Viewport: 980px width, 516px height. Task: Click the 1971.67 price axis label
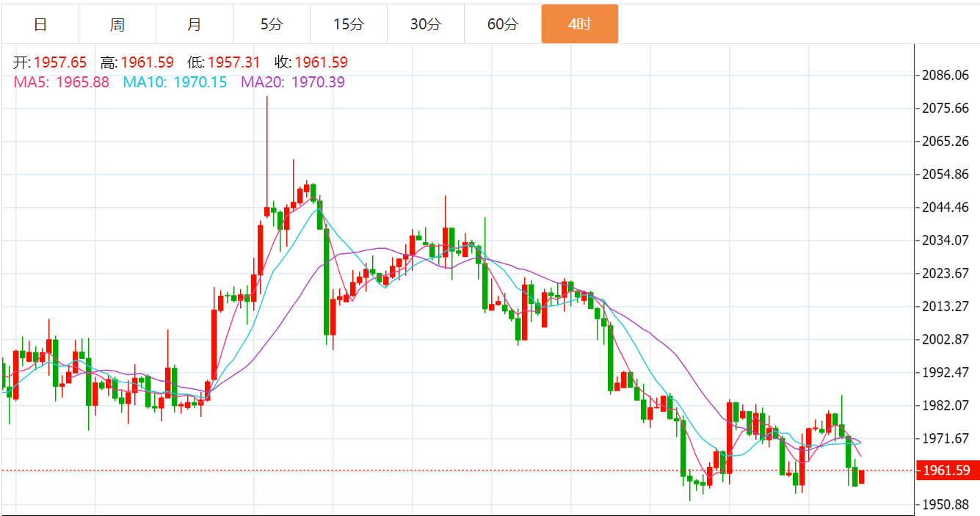946,438
